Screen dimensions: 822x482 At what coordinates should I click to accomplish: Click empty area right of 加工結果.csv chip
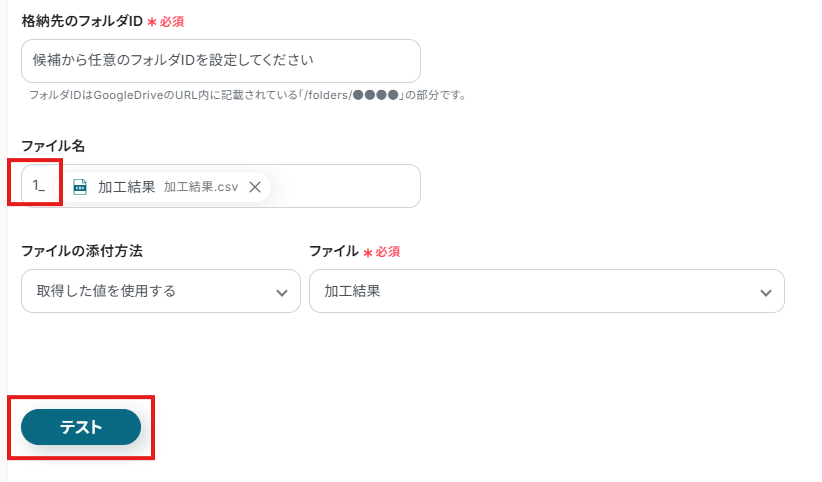pyautogui.click(x=345, y=187)
